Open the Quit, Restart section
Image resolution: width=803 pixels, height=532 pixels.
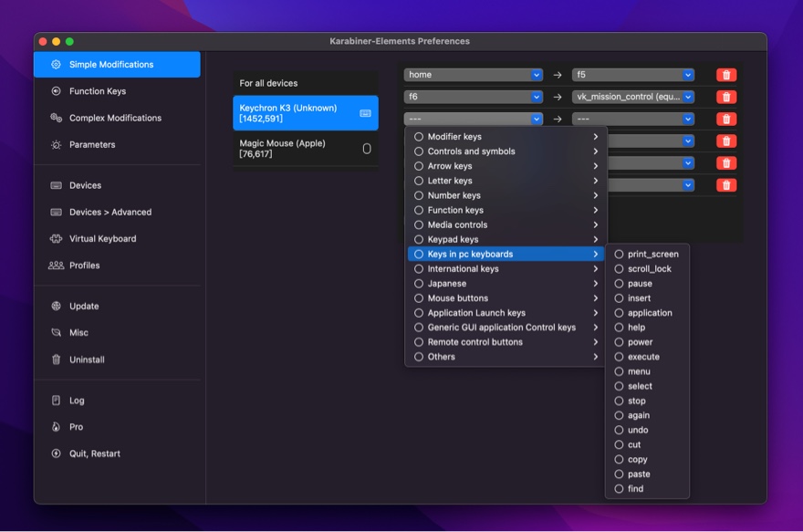click(x=94, y=454)
